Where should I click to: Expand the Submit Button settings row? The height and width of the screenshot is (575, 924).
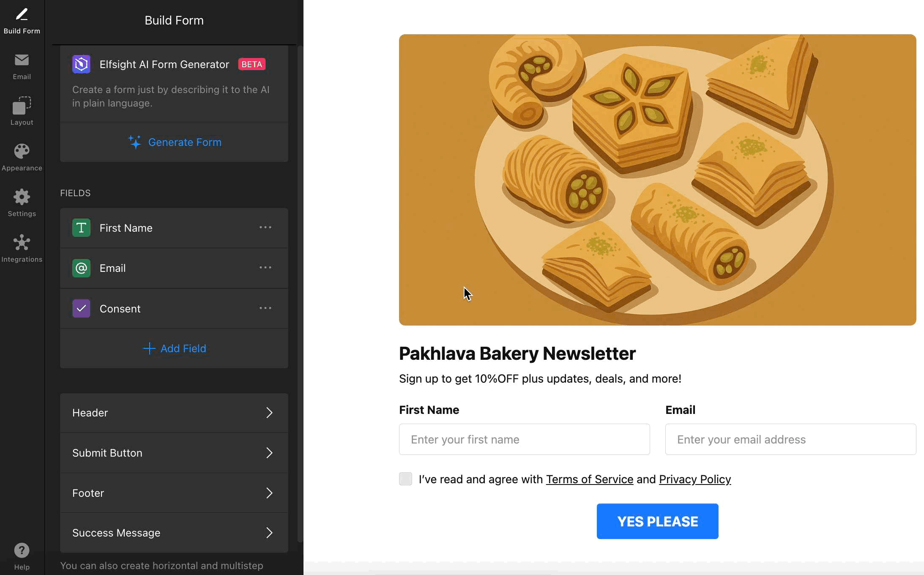(x=174, y=453)
